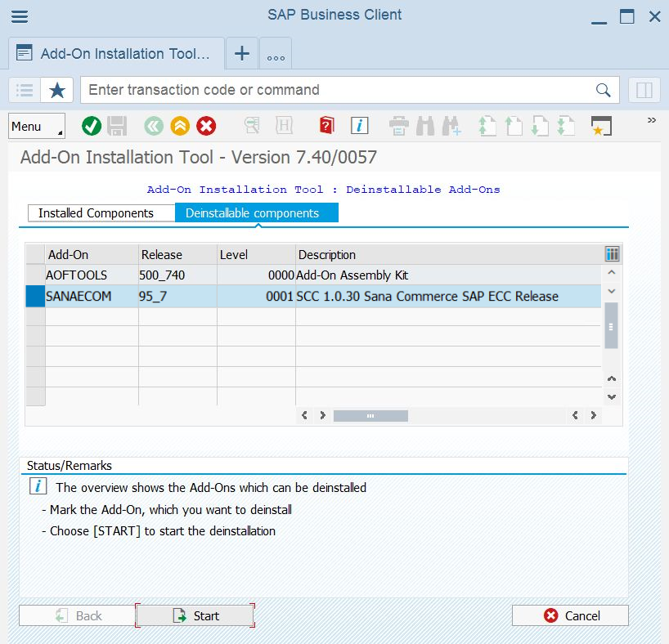Screen dimensions: 669x644
Task: Click right arrow next to Description scrollbar left arrow
Action: [322, 415]
